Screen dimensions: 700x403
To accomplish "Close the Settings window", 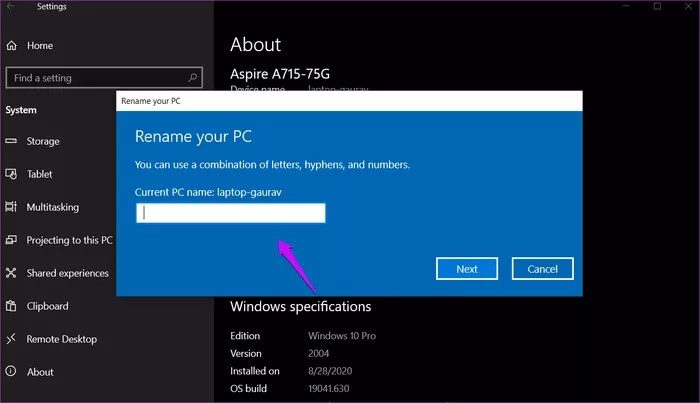I will point(688,6).
